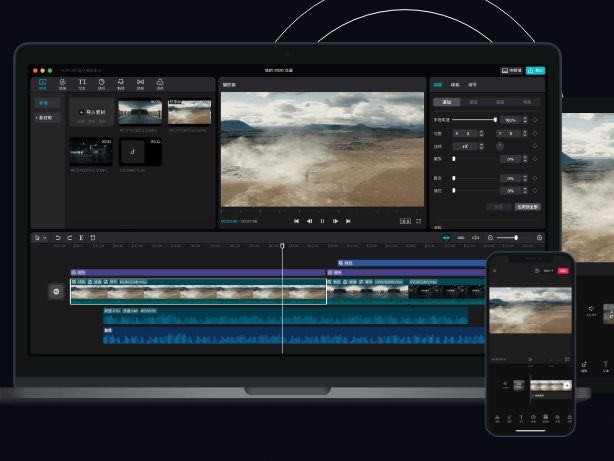Viewport: 614px width, 461px height.
Task: Zoom out the timeline with the minus icon
Action: point(490,238)
